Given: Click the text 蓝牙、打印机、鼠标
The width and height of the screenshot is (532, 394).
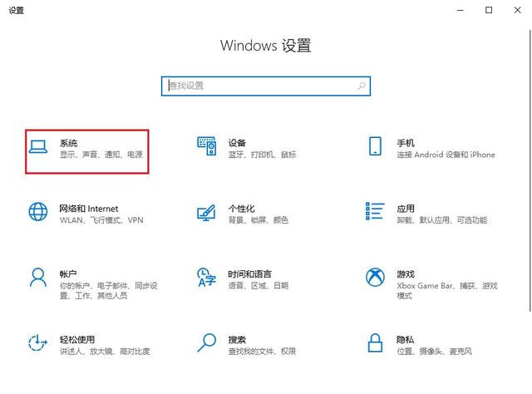Looking at the screenshot, I should click(x=262, y=155).
